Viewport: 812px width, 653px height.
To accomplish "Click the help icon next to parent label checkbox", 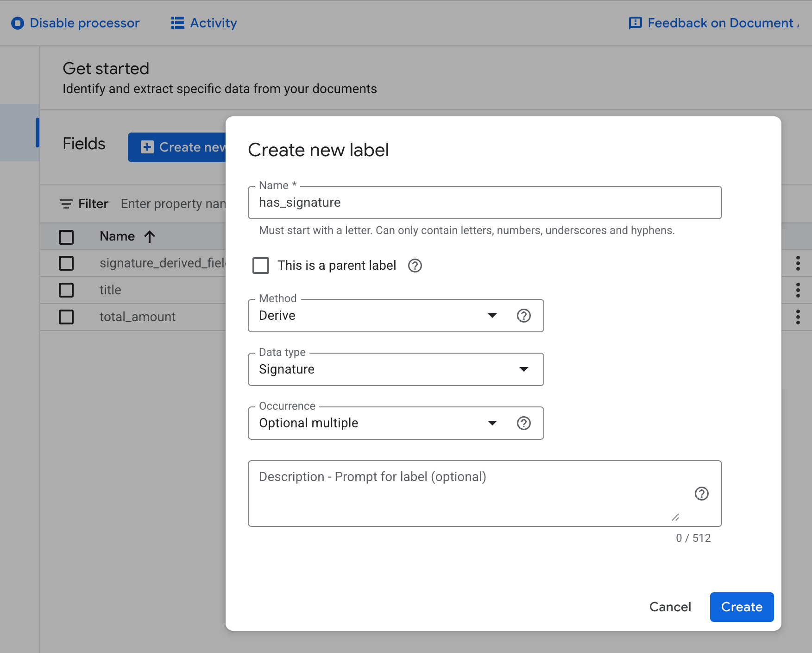I will click(415, 266).
